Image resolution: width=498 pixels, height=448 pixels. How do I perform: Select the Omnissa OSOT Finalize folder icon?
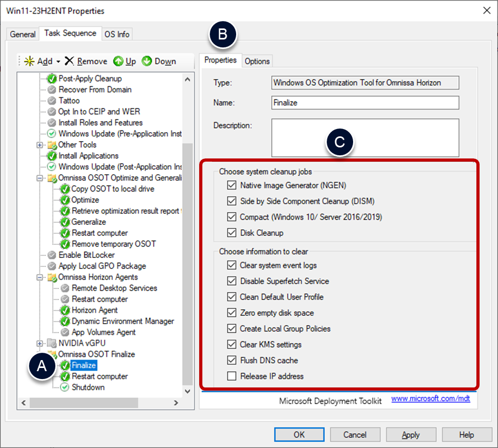pos(52,354)
